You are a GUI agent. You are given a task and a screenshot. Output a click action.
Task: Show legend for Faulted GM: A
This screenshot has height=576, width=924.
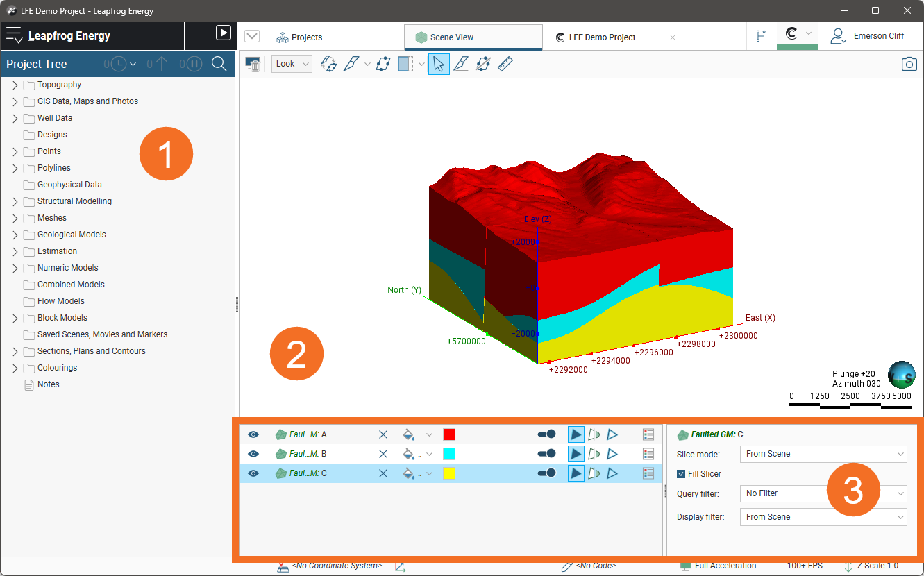click(x=648, y=434)
